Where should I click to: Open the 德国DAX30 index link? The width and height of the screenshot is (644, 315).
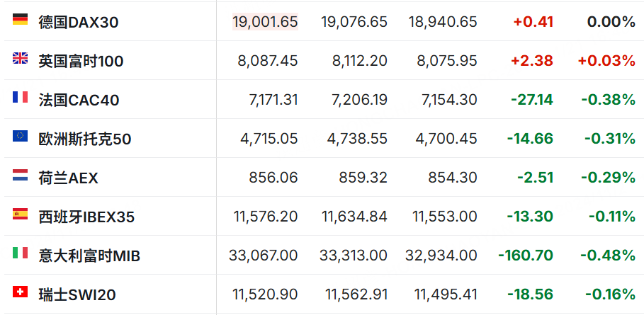point(79,22)
